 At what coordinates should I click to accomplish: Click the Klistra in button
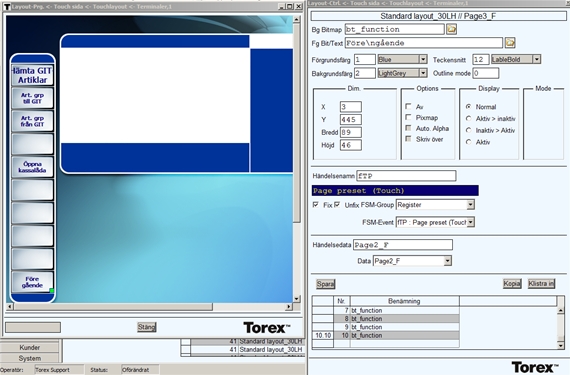tap(541, 283)
